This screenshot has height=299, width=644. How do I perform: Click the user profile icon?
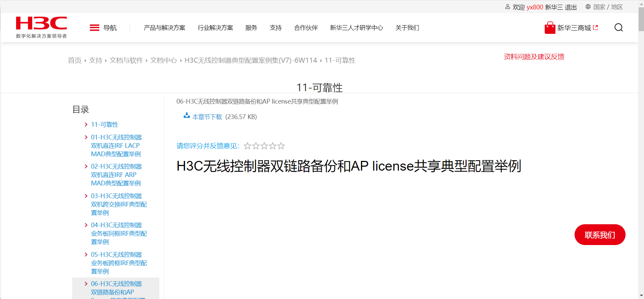[507, 7]
